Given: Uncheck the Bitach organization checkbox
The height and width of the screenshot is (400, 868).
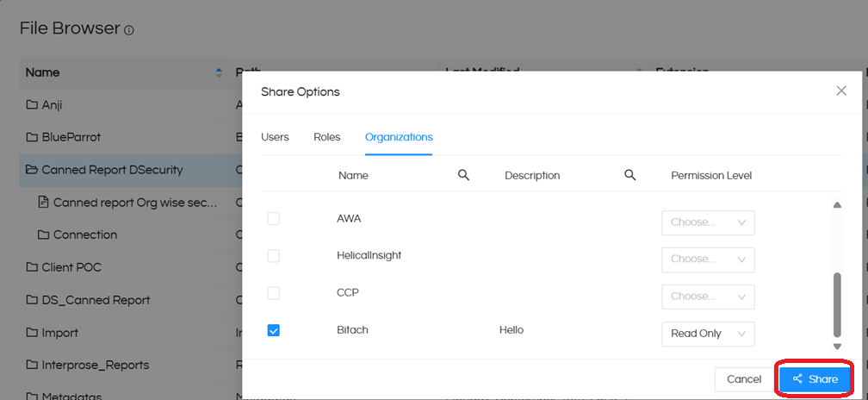Looking at the screenshot, I should pyautogui.click(x=274, y=330).
